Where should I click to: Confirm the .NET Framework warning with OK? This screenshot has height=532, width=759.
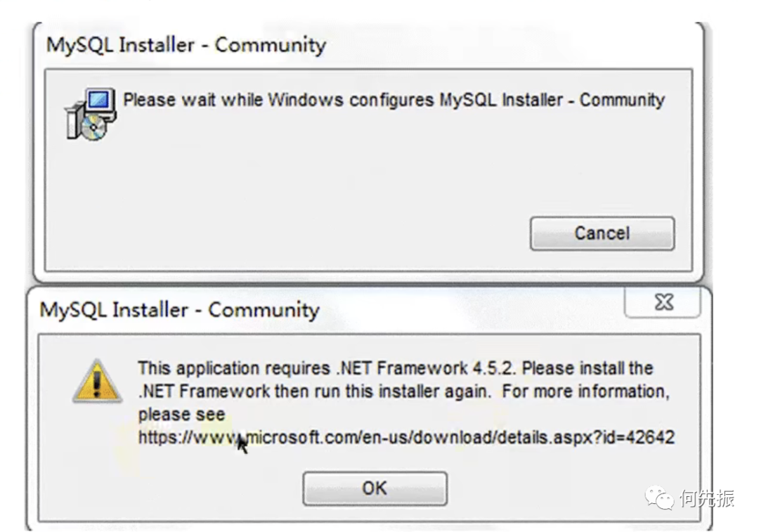(375, 488)
